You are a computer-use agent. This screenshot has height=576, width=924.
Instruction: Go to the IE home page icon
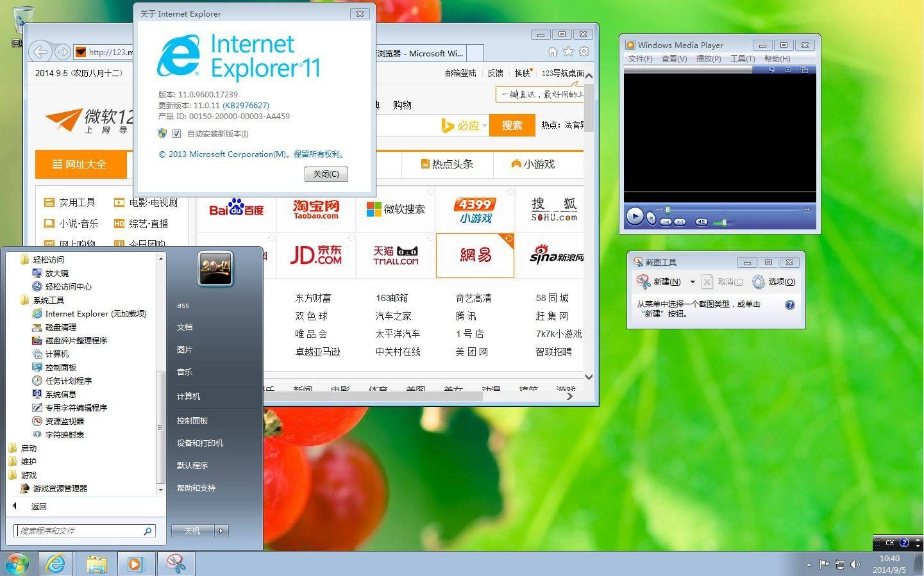click(x=553, y=51)
